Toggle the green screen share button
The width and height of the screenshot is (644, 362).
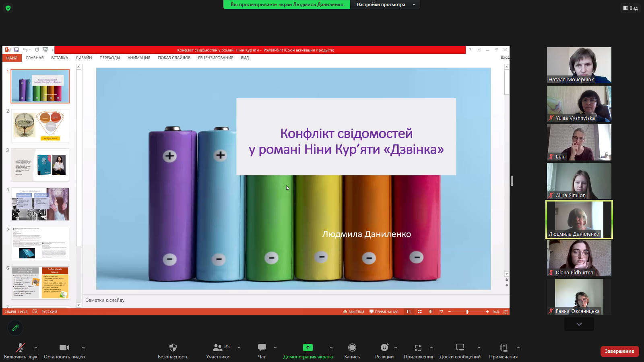point(308,348)
